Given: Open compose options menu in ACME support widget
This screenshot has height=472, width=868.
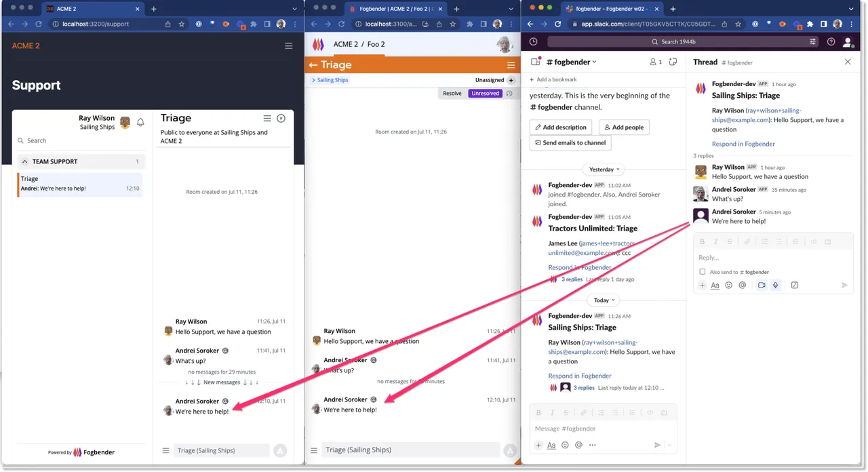Looking at the screenshot, I should 165,450.
